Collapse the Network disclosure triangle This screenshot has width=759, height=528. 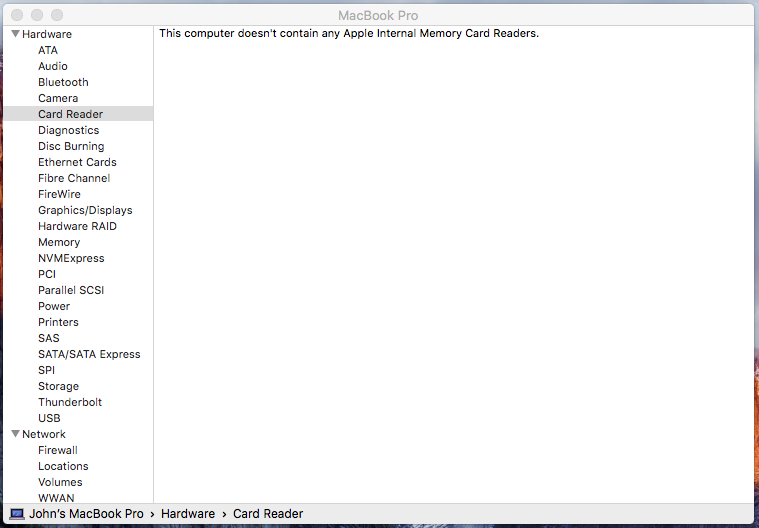pyautogui.click(x=15, y=434)
